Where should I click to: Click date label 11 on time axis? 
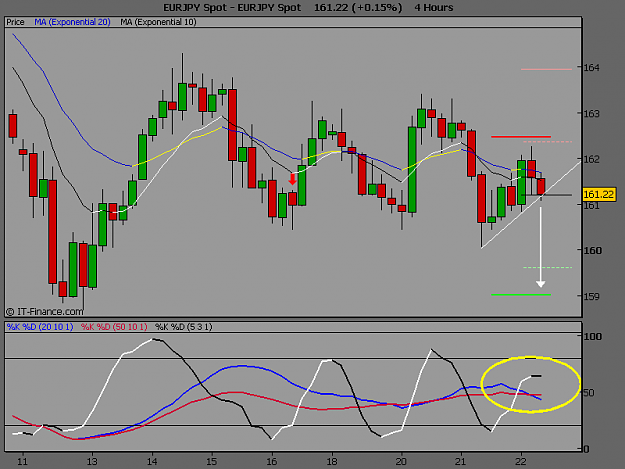click(23, 462)
